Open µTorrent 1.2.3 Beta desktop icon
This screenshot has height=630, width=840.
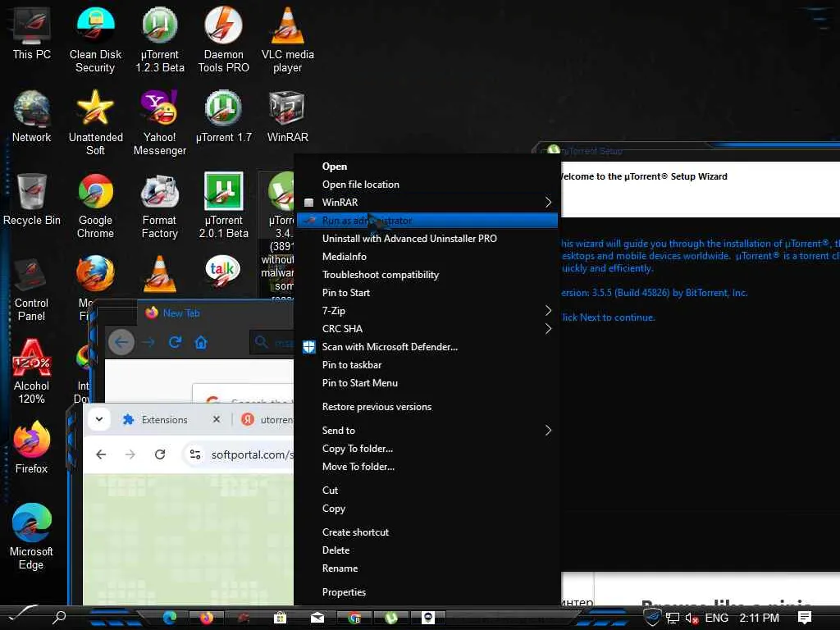click(x=160, y=40)
